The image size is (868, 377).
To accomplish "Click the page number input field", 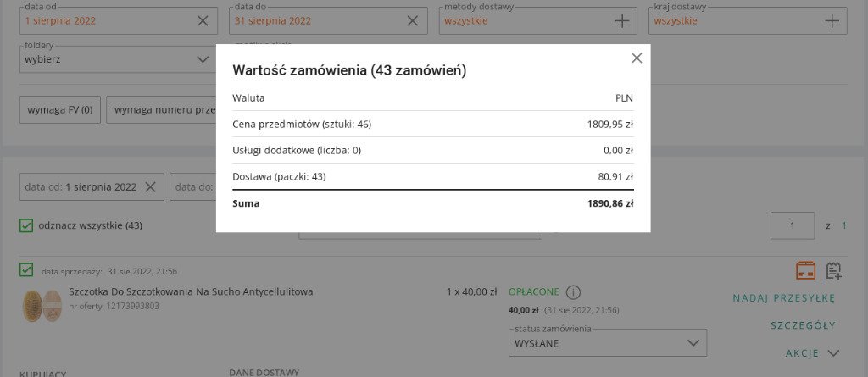I will click(x=792, y=225).
